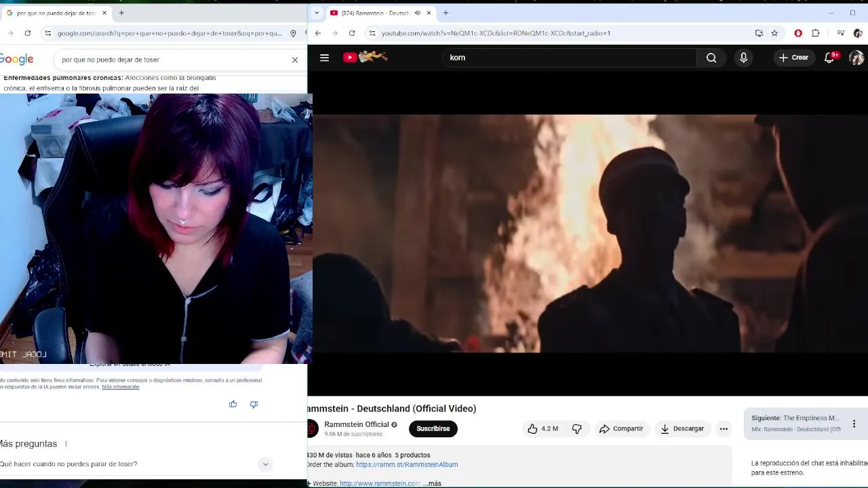This screenshot has width=868, height=488.
Task: Open 'Más información' link in Google
Action: click(x=121, y=387)
